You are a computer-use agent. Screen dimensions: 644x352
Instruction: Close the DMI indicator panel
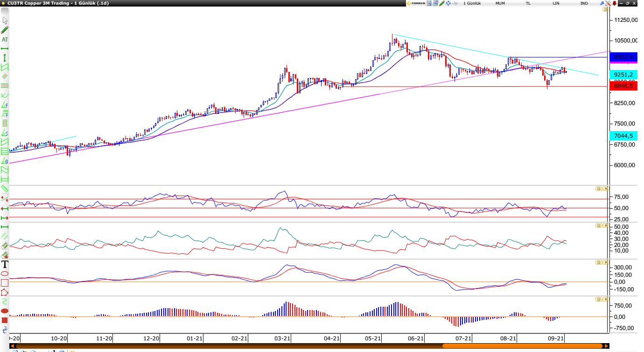tap(606, 225)
